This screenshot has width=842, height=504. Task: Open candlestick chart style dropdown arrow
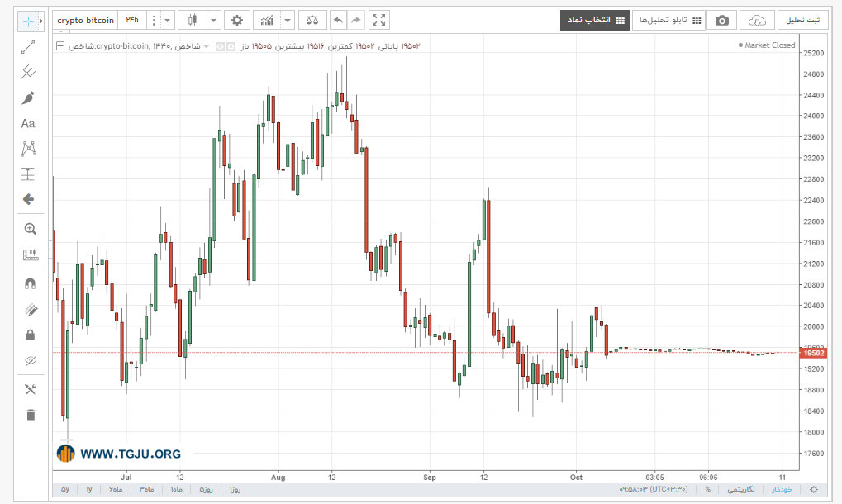(214, 21)
